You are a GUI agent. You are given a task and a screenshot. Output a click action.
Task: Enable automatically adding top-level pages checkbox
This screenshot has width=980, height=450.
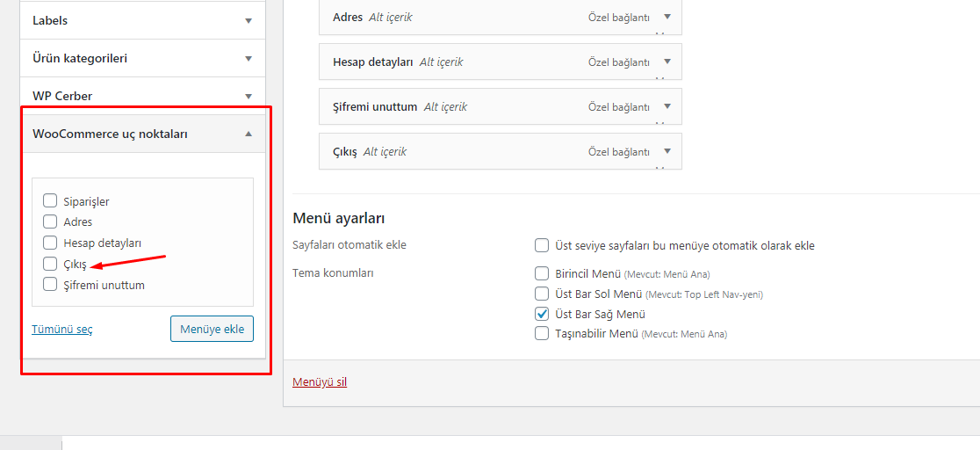(x=542, y=245)
